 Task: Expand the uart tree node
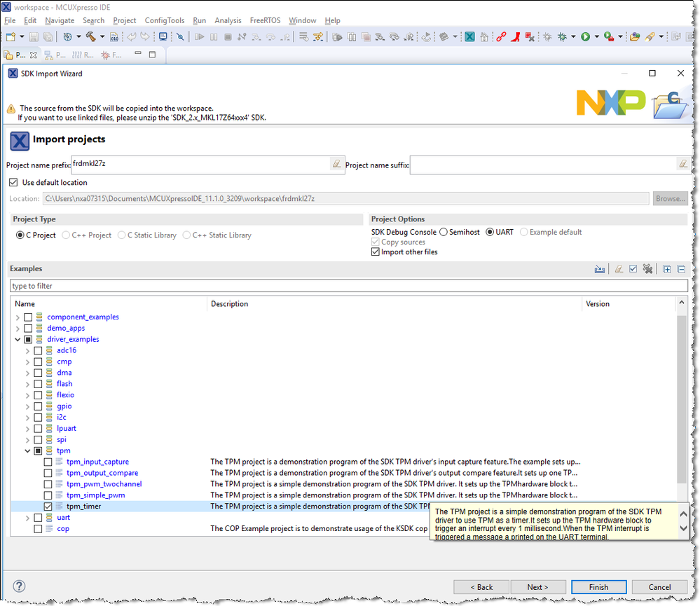[27, 518]
